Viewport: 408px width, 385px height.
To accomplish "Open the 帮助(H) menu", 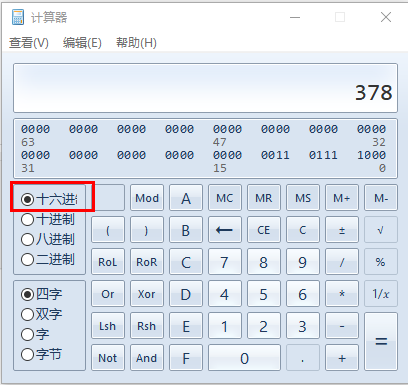I will (136, 43).
